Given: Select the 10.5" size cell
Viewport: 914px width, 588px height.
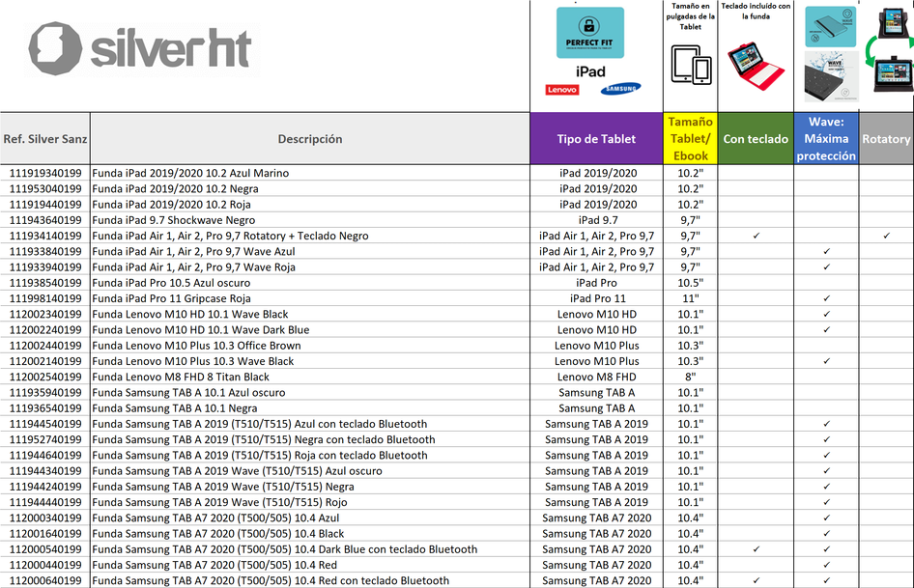Looking at the screenshot, I should coord(691,283).
